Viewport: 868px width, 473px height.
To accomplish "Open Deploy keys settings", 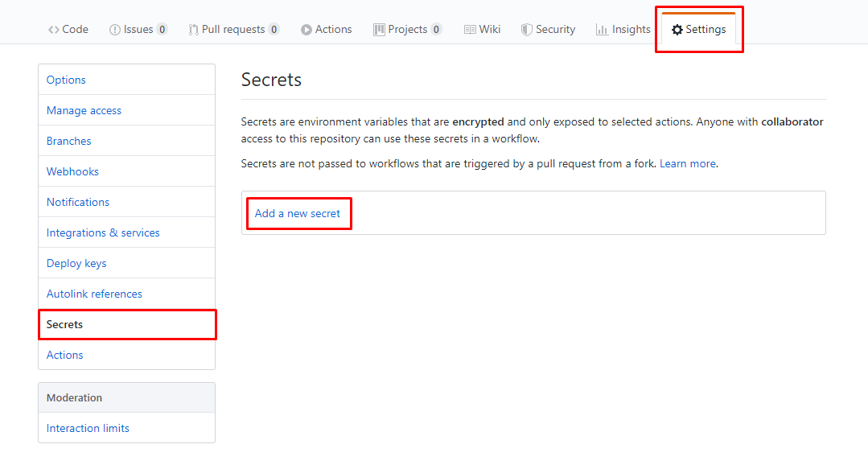I will click(76, 263).
